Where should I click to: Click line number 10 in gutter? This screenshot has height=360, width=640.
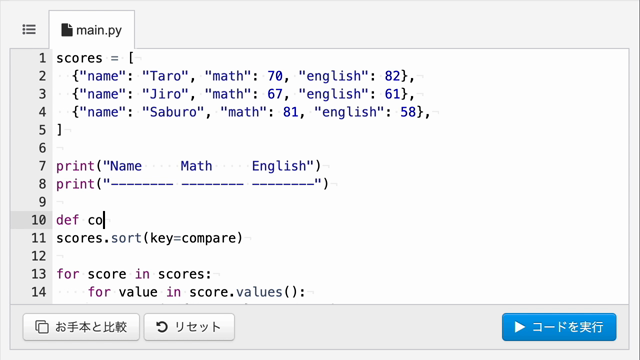39,220
